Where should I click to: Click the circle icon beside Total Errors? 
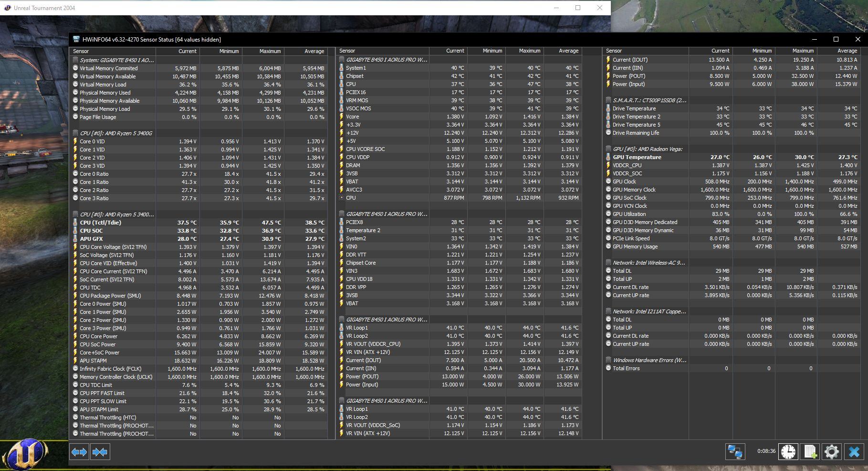(x=608, y=368)
